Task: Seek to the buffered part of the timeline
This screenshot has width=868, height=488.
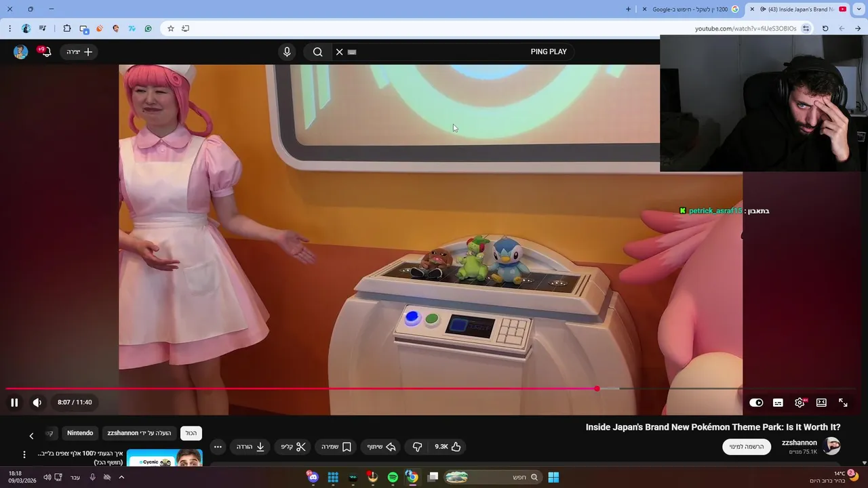Action: click(x=609, y=388)
